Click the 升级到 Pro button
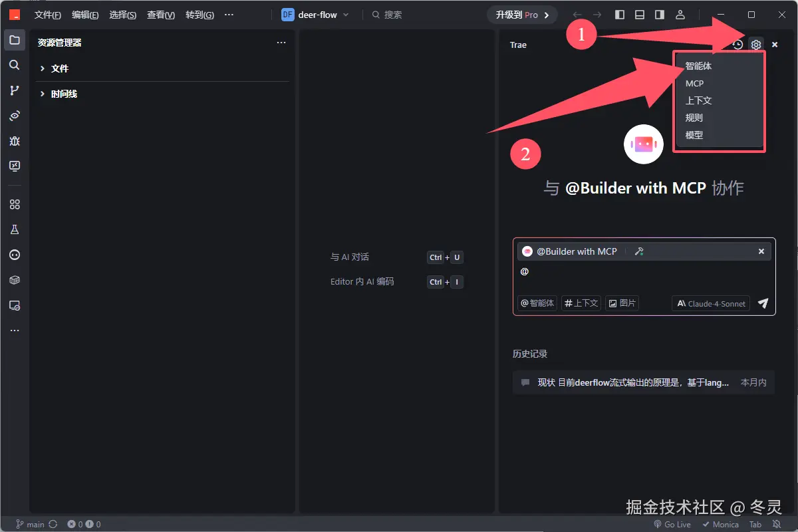This screenshot has width=798, height=532. point(521,14)
